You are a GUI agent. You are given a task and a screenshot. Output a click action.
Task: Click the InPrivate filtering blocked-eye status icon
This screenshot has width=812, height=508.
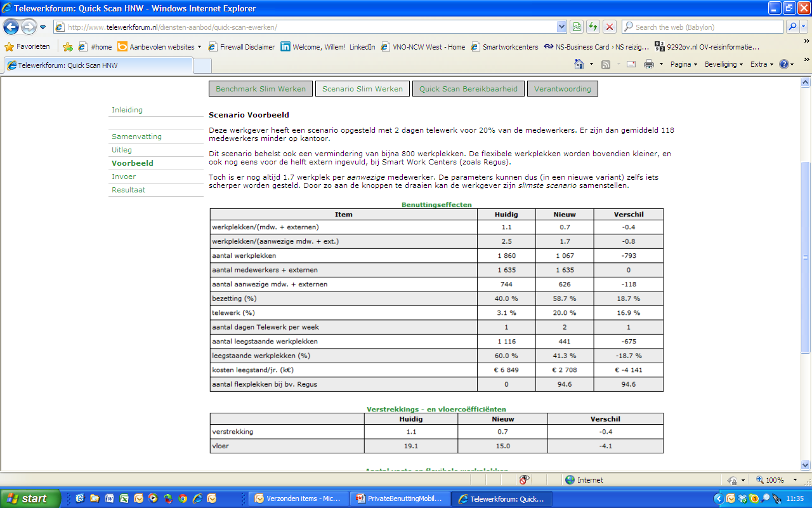pos(525,480)
